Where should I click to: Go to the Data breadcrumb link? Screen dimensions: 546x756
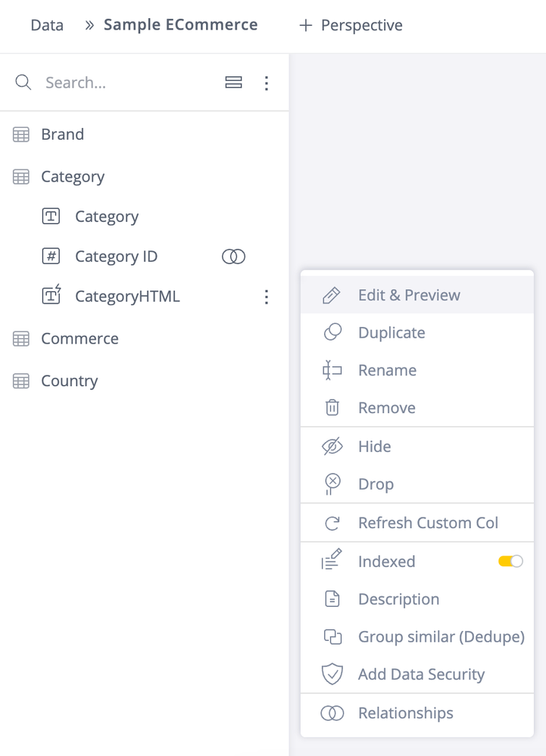pyautogui.click(x=47, y=26)
